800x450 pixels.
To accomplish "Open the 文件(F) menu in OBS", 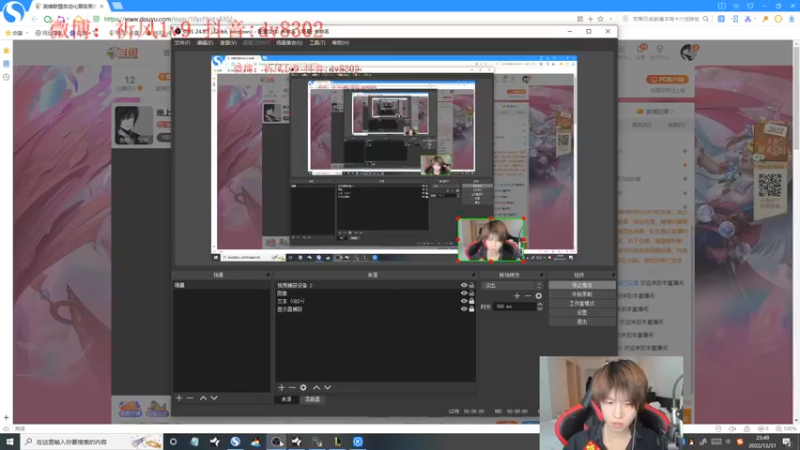I will pos(182,43).
